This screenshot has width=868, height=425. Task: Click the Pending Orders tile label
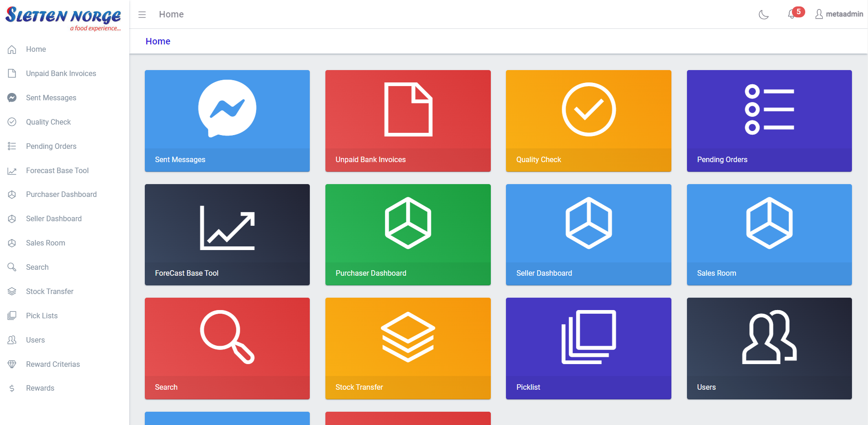click(722, 159)
